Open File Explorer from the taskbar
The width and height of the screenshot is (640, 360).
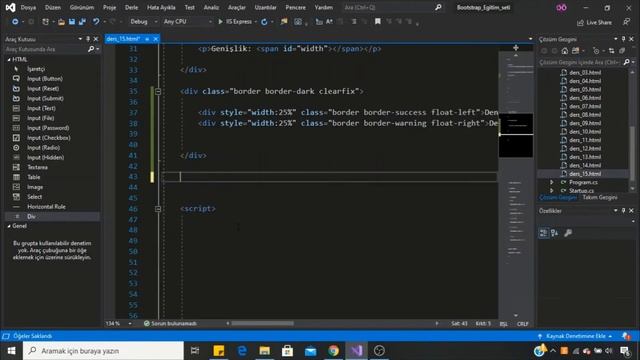264,351
